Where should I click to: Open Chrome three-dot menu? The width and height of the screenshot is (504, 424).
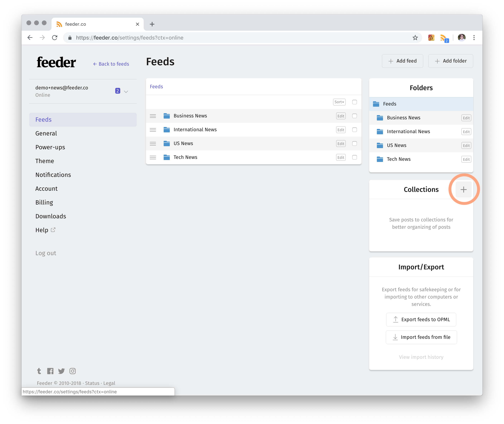(474, 37)
